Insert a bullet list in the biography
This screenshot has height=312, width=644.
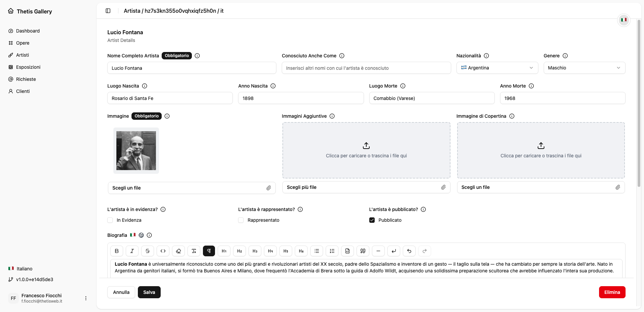(317, 251)
